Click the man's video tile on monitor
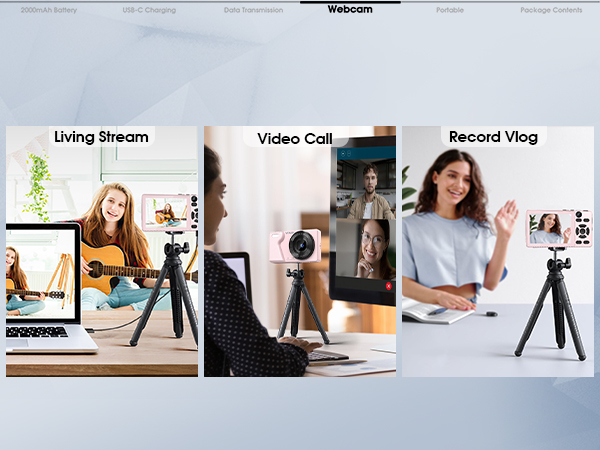This screenshot has width=600, height=450. pyautogui.click(x=366, y=189)
